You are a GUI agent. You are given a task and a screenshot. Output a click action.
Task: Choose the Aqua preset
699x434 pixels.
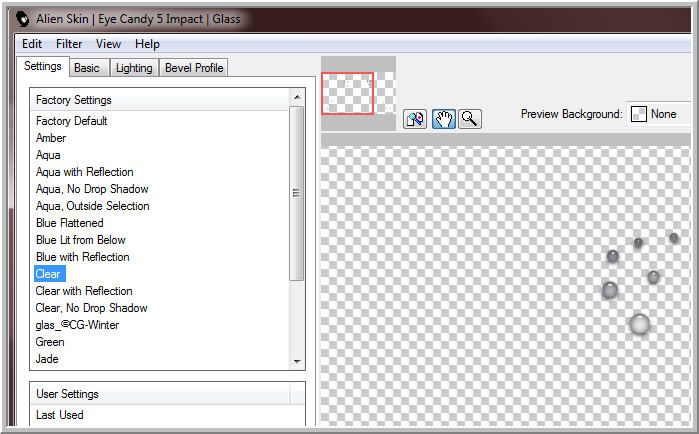[48, 155]
